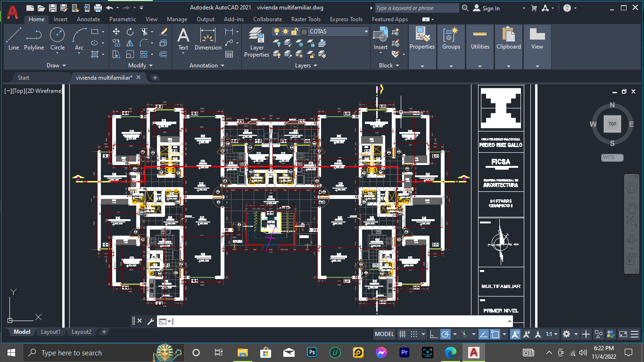
Task: Toggle polar tracking in status bar
Action: point(446,334)
